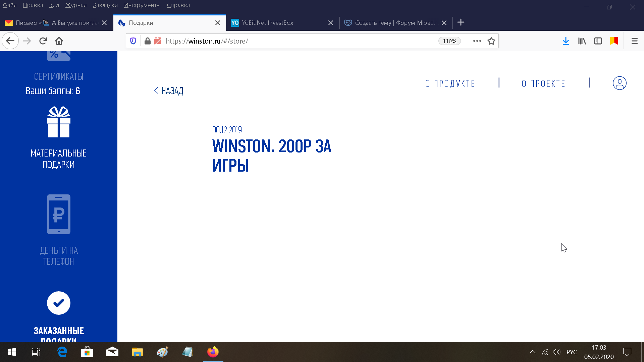Select the certificates percent icon
The image size is (644, 362).
(x=59, y=56)
